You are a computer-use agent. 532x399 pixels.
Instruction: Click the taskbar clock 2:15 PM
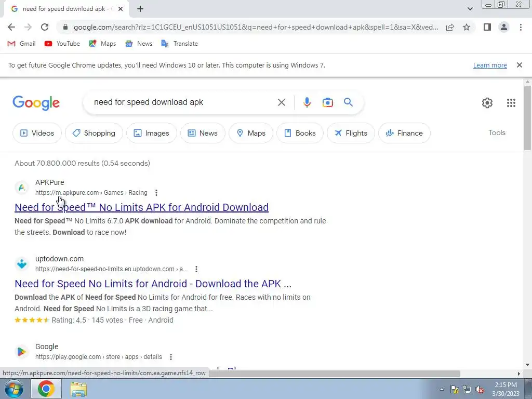tap(506, 385)
